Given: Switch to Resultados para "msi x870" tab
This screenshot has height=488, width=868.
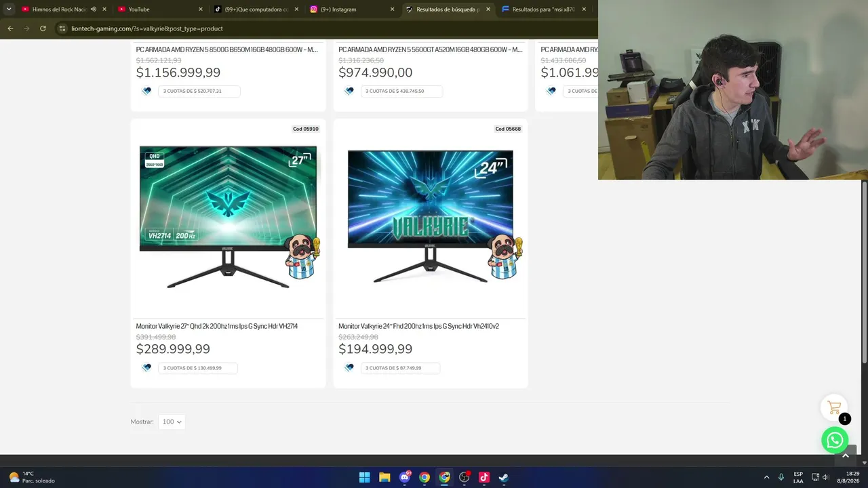Looking at the screenshot, I should 544,9.
